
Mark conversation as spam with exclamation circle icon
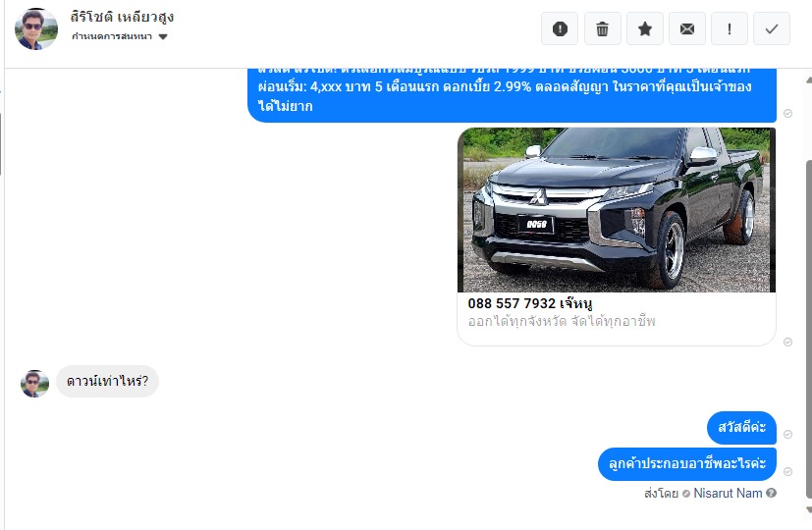(x=560, y=29)
